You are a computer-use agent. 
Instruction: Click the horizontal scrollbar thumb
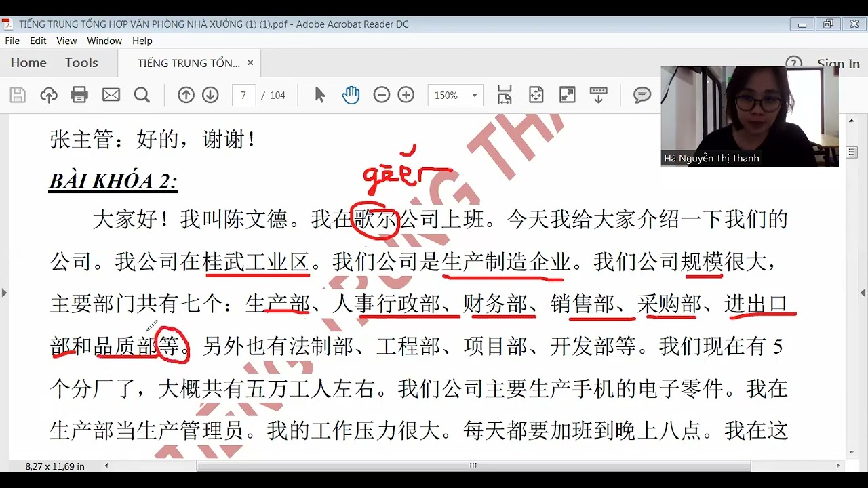click(473, 466)
